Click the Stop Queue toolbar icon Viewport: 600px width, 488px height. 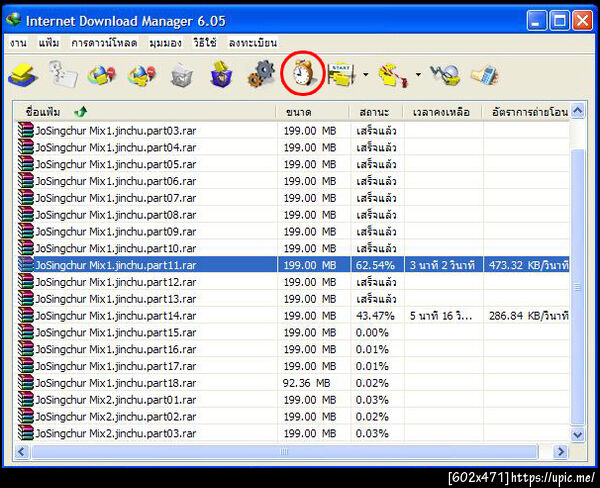tap(393, 75)
